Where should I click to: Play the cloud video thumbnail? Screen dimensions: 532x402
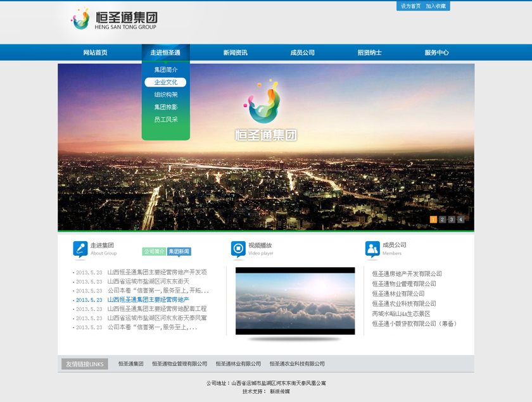click(295, 301)
